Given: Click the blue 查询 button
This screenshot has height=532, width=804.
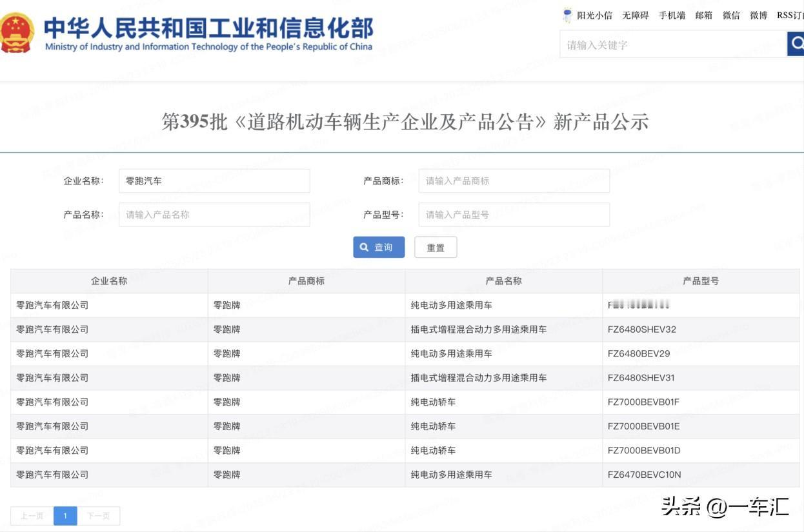Looking at the screenshot, I should [x=379, y=247].
